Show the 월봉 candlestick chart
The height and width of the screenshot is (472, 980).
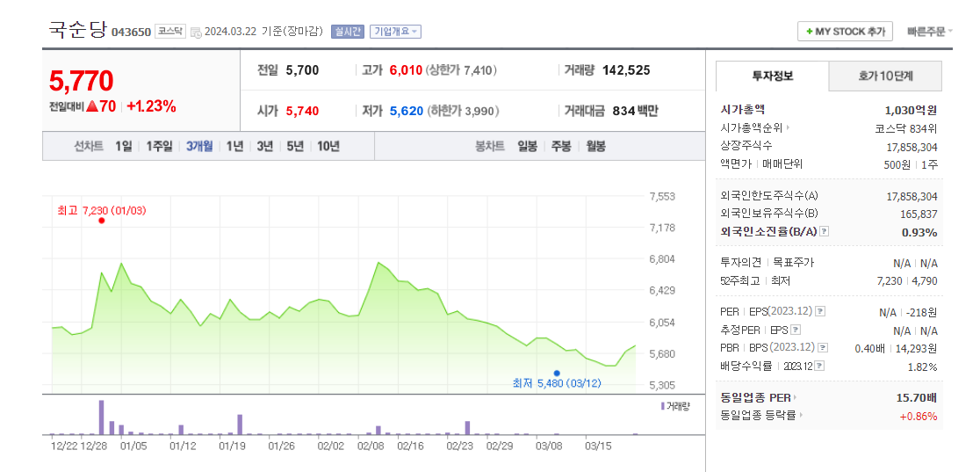(595, 147)
